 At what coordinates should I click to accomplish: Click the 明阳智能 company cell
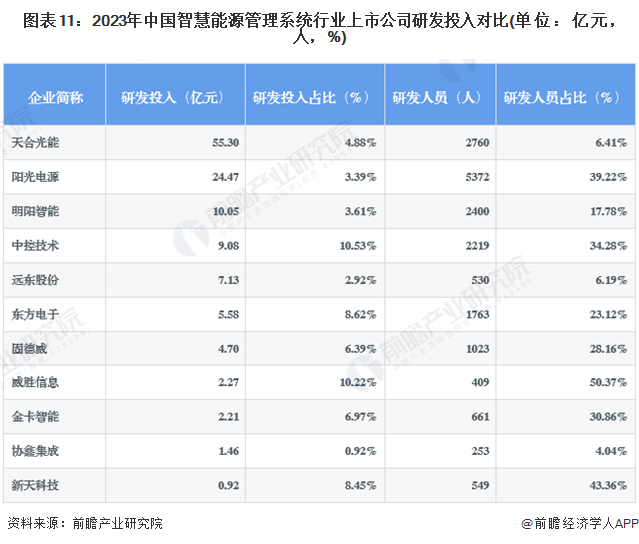[55, 211]
